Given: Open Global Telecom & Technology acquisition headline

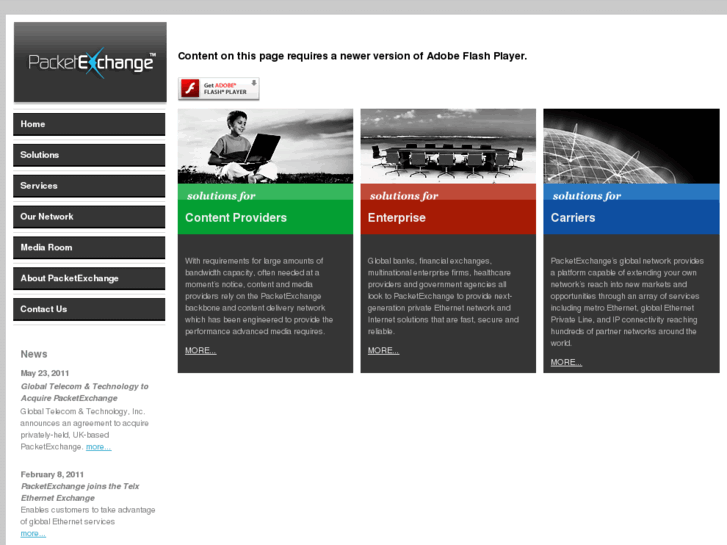Looking at the screenshot, I should (x=84, y=392).
